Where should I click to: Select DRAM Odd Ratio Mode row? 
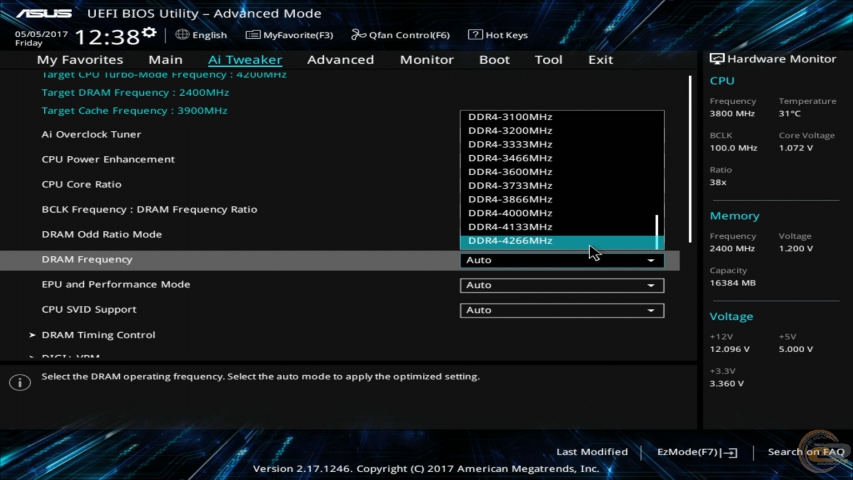tap(102, 235)
